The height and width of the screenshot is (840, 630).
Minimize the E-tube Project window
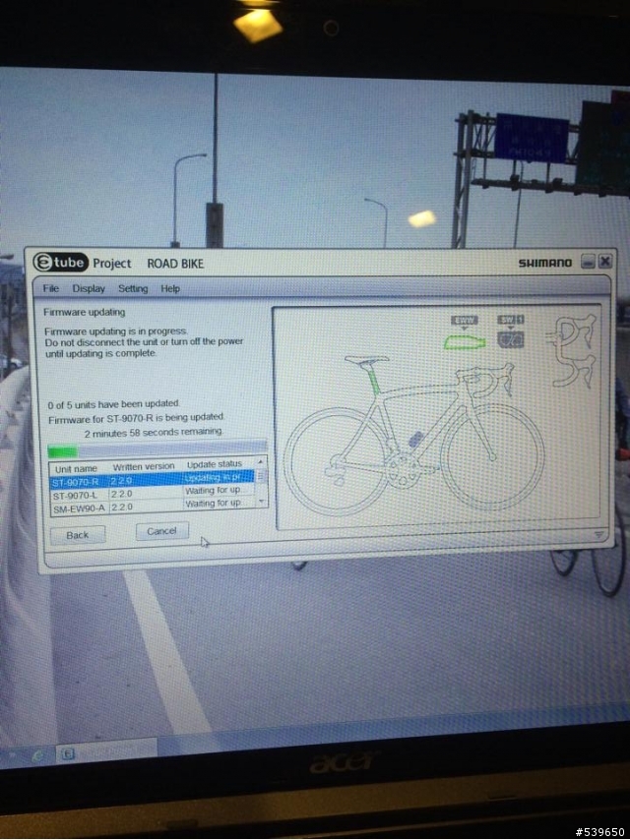click(589, 262)
